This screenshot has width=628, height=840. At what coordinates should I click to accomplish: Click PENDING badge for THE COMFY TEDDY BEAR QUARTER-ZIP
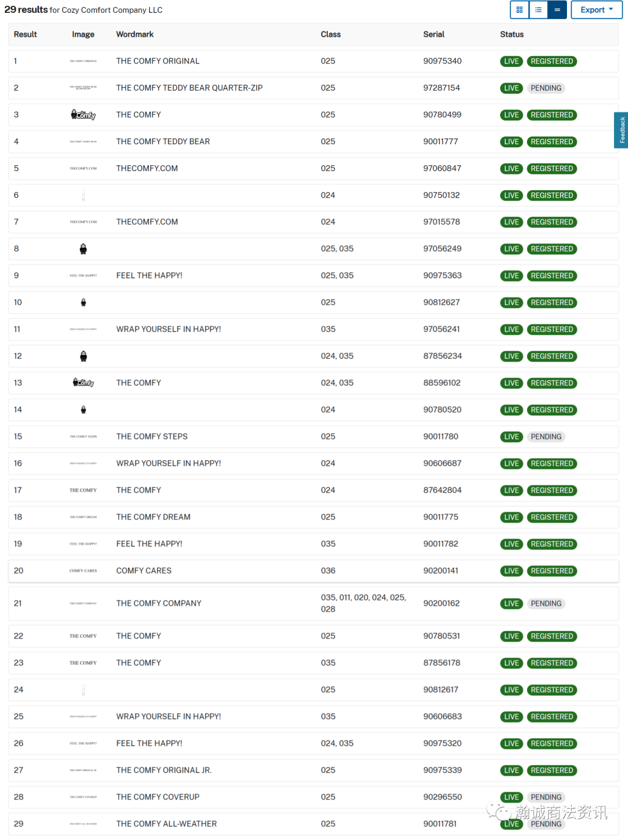click(546, 88)
